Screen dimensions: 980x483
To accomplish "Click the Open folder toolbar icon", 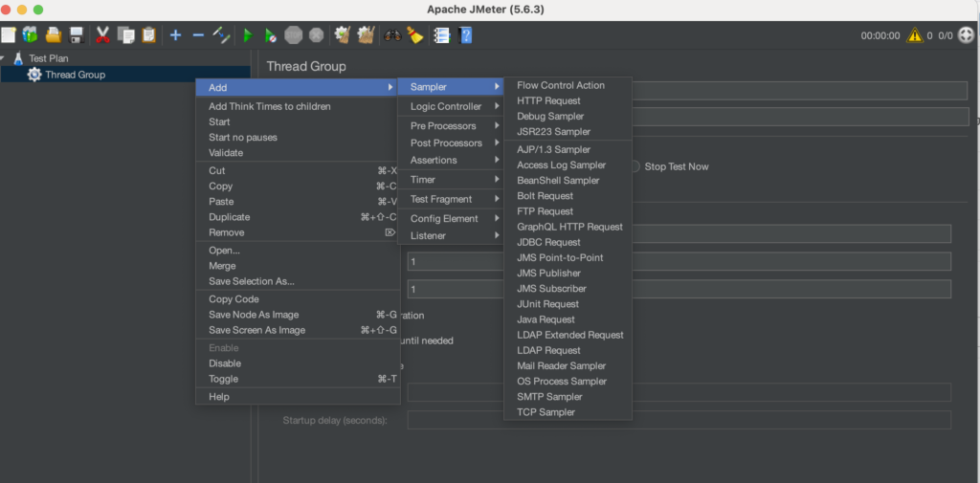I will coord(54,35).
